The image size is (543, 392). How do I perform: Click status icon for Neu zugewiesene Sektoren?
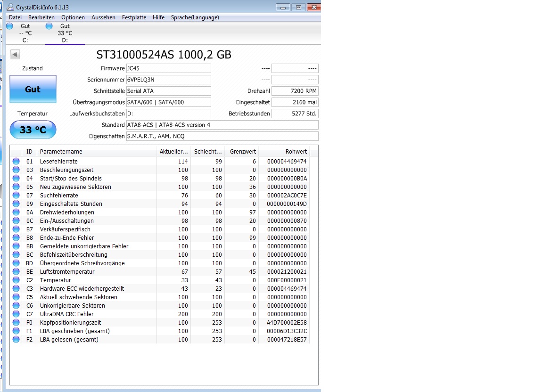16,187
